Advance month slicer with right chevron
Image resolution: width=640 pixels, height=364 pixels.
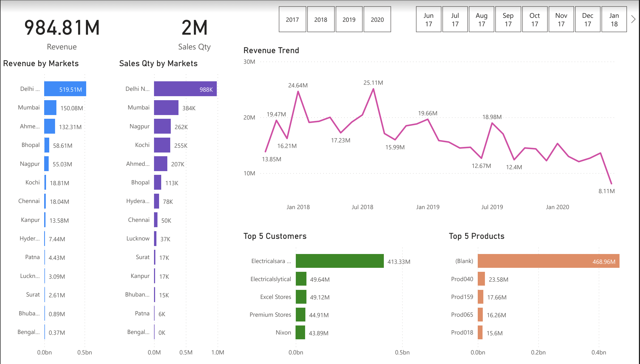click(x=633, y=19)
